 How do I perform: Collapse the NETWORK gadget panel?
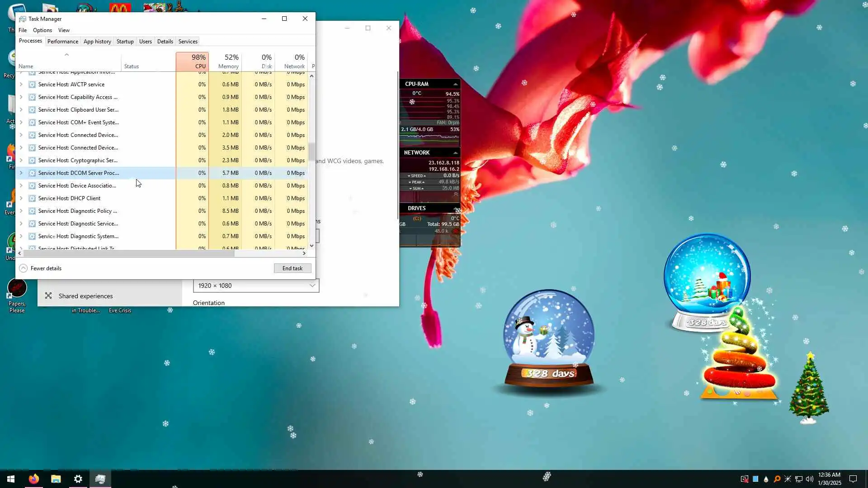(455, 153)
